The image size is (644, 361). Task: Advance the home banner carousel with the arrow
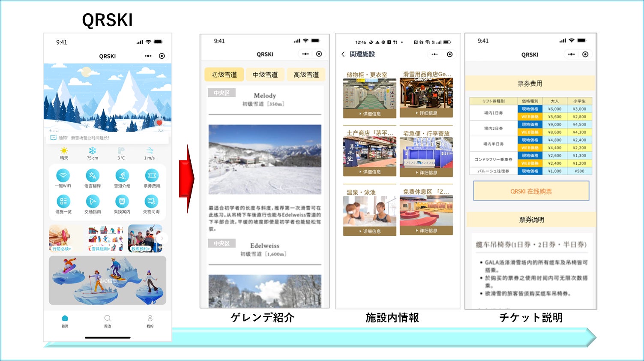(162, 238)
